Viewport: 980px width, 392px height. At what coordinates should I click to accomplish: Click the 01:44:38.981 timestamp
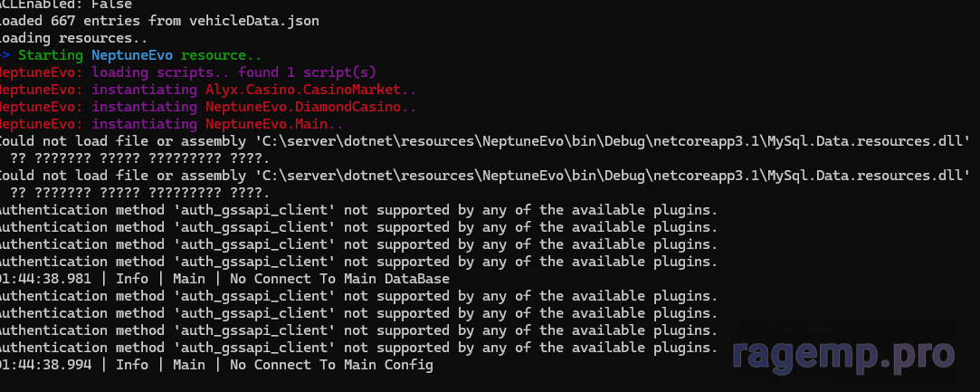(45, 279)
